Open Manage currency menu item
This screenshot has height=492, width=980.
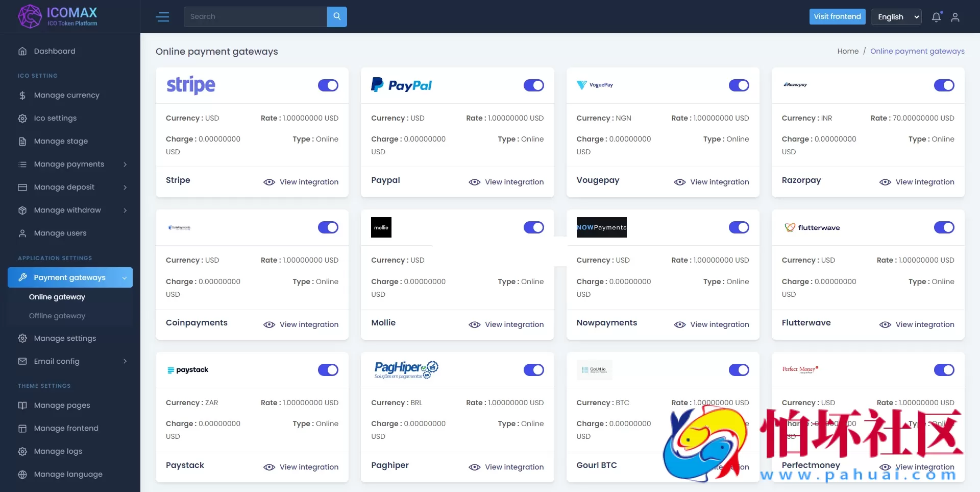66,95
